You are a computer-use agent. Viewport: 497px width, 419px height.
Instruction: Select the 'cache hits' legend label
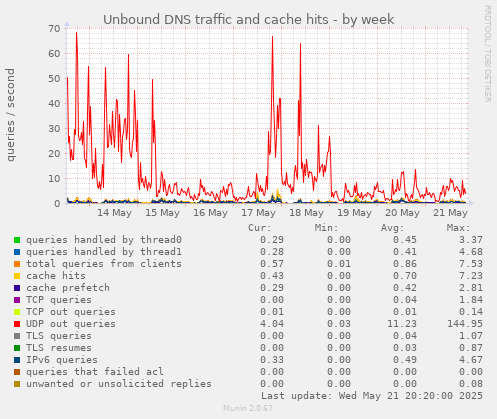click(56, 276)
